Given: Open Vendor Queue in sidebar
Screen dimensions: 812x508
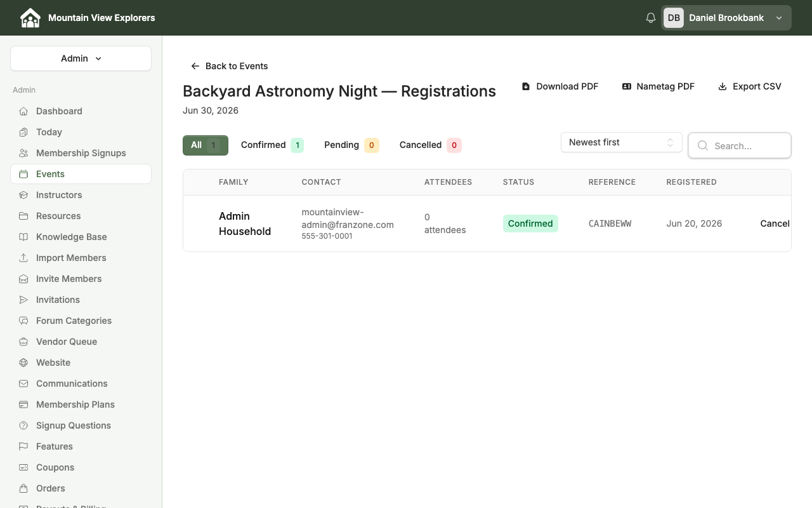Looking at the screenshot, I should pos(81,342).
